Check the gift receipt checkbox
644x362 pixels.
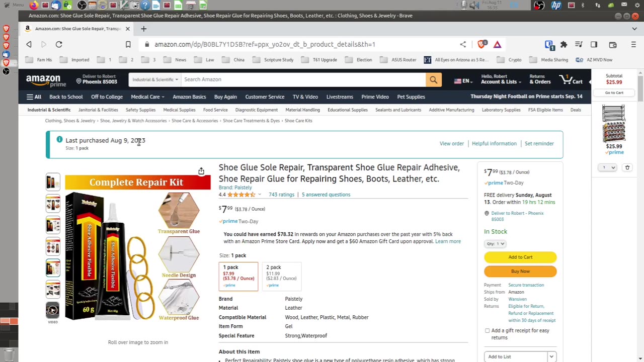click(487, 331)
